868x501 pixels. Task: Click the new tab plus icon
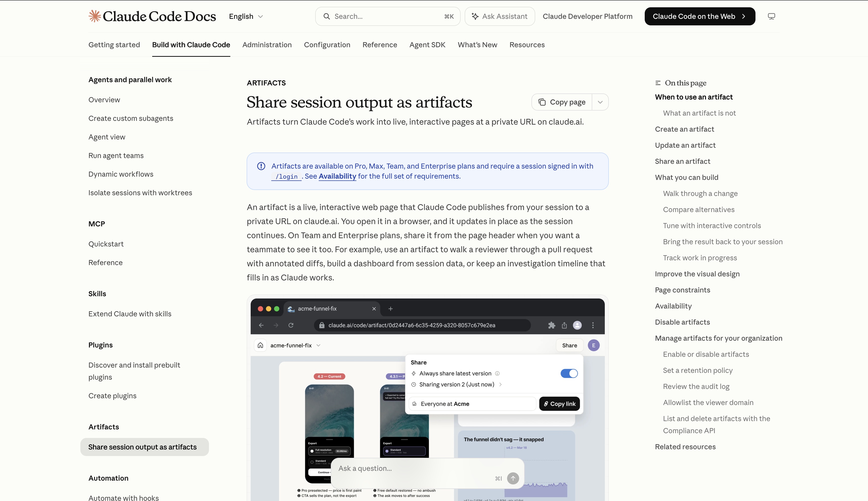(x=390, y=309)
